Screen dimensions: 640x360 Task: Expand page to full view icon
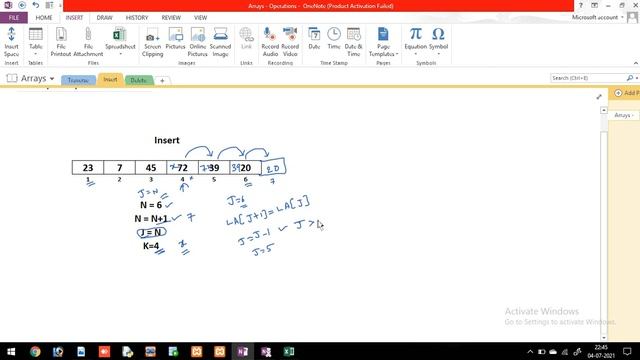pos(599,97)
